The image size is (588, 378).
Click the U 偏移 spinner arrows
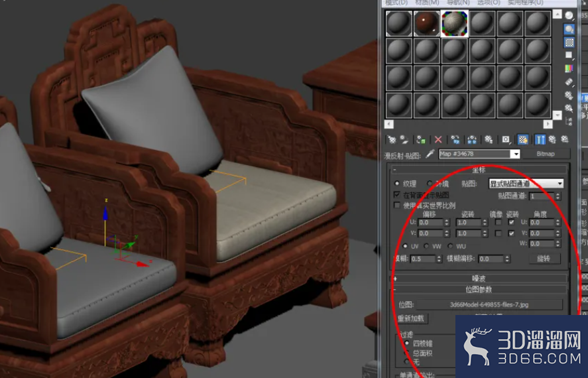click(447, 222)
